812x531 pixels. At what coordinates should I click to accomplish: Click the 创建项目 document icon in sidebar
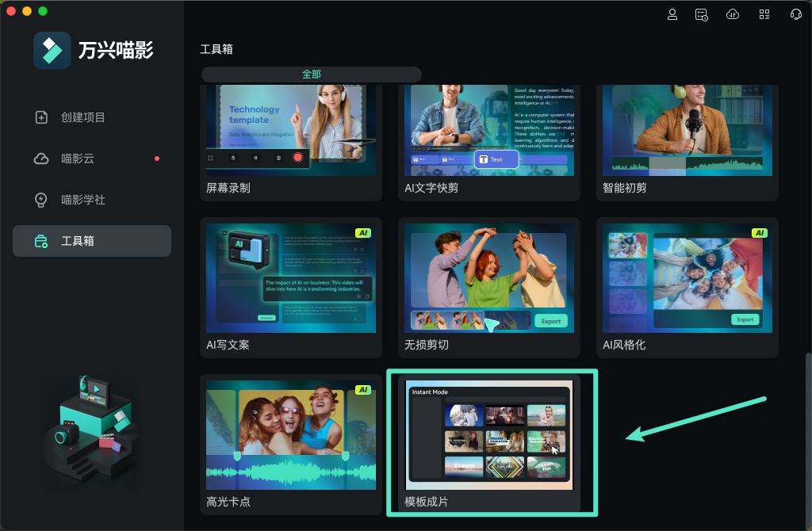[40, 117]
